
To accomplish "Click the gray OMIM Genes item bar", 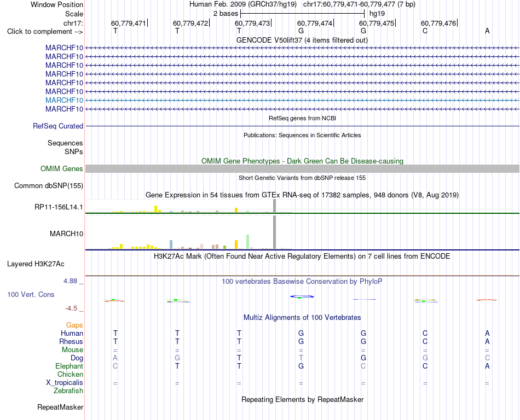I will [x=302, y=168].
